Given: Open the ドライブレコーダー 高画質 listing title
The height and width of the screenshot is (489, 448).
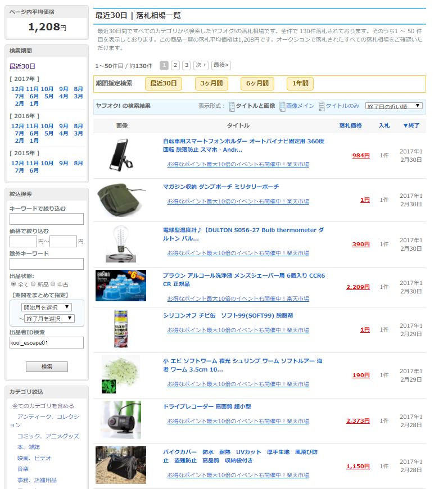Looking at the screenshot, I should tap(207, 406).
